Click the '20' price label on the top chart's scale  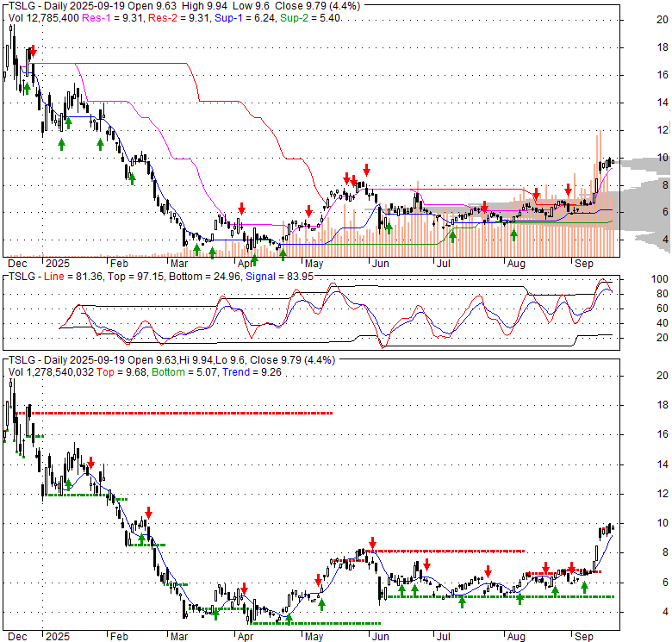pos(663,20)
